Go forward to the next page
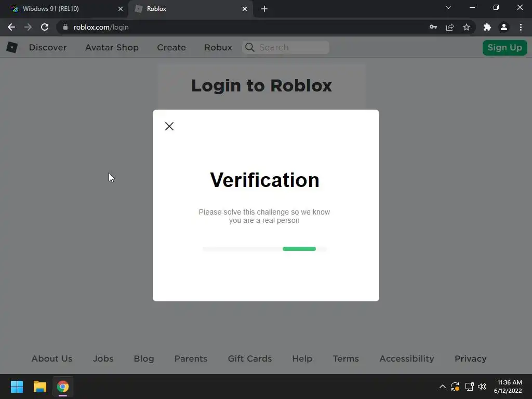Screen dimensions: 532x399 click(28, 27)
